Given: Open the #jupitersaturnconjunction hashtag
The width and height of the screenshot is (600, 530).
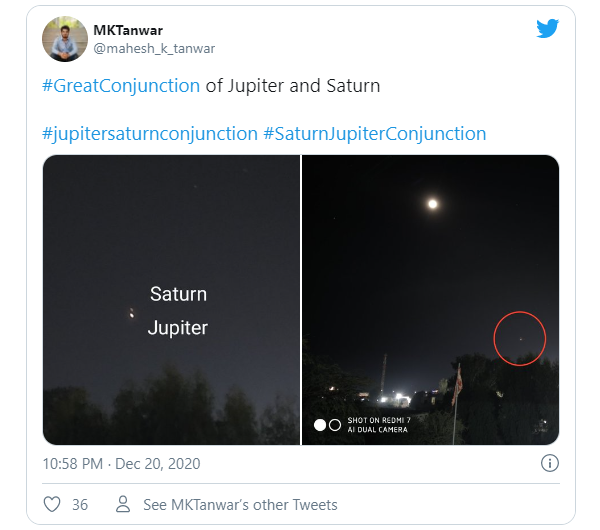Looking at the screenshot, I should [x=149, y=133].
